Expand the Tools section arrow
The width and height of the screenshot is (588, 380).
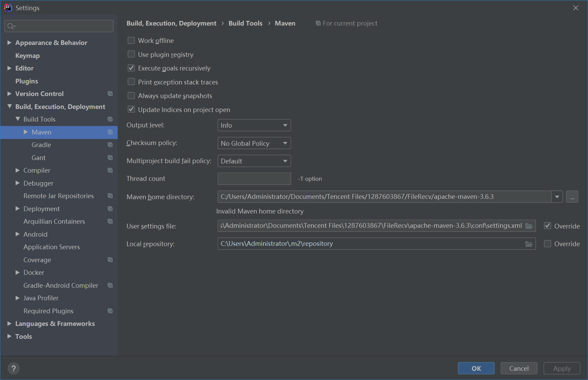[10, 336]
